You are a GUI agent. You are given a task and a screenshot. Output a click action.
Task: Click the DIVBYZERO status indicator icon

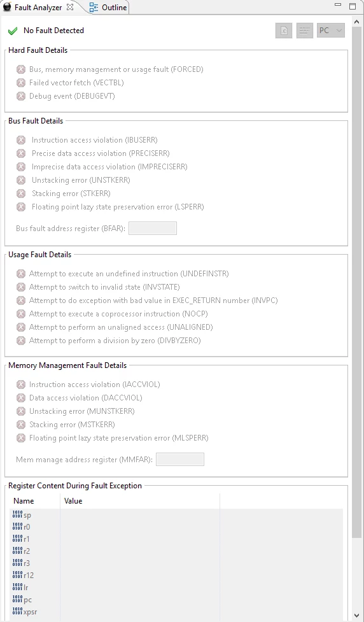21,341
